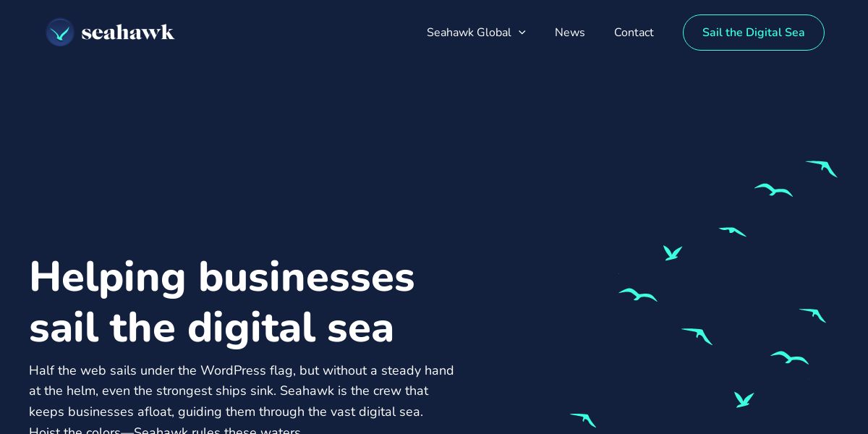
Task: Open the Contact page link
Action: (634, 33)
